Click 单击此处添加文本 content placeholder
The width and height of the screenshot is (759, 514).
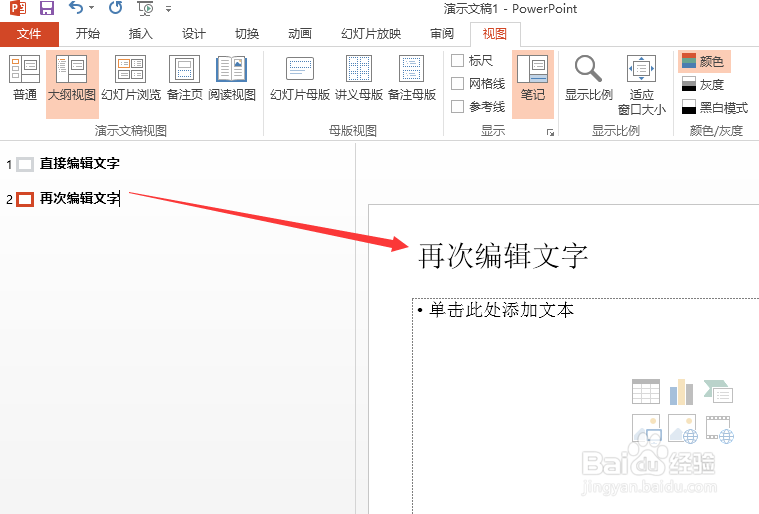click(x=501, y=310)
